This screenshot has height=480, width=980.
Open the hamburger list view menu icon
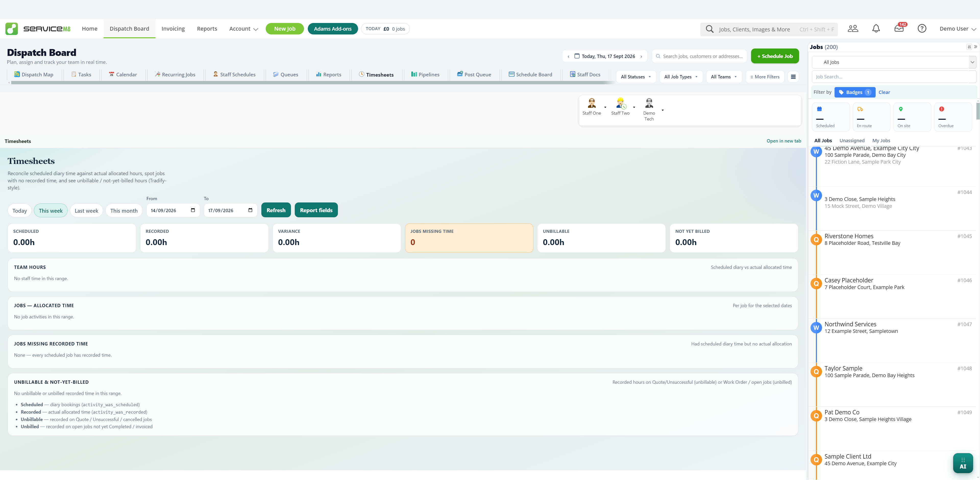click(793, 77)
